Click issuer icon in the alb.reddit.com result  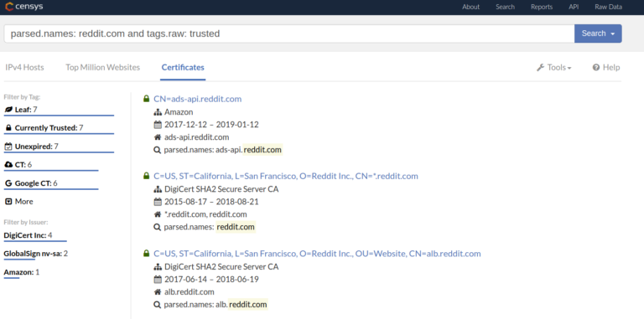click(x=158, y=267)
